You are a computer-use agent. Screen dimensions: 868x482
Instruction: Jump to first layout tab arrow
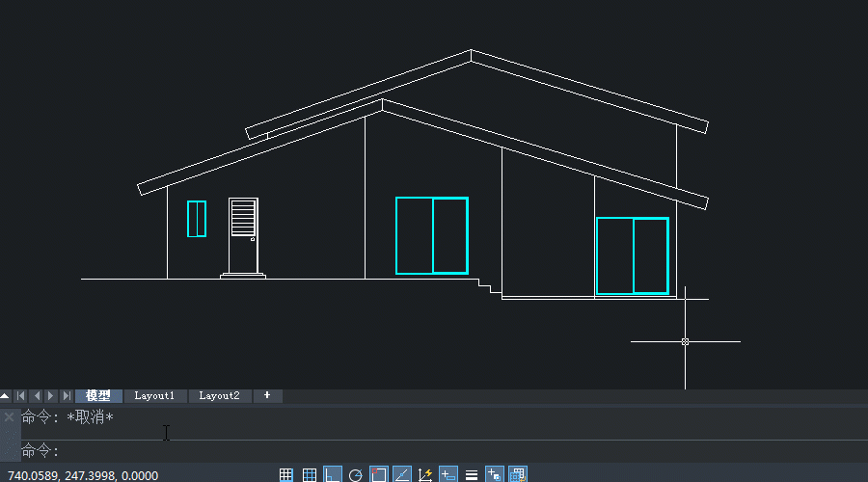pyautogui.click(x=20, y=396)
